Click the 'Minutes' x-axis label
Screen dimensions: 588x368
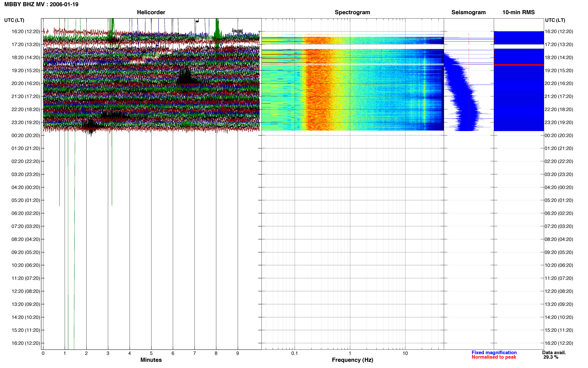(x=151, y=360)
